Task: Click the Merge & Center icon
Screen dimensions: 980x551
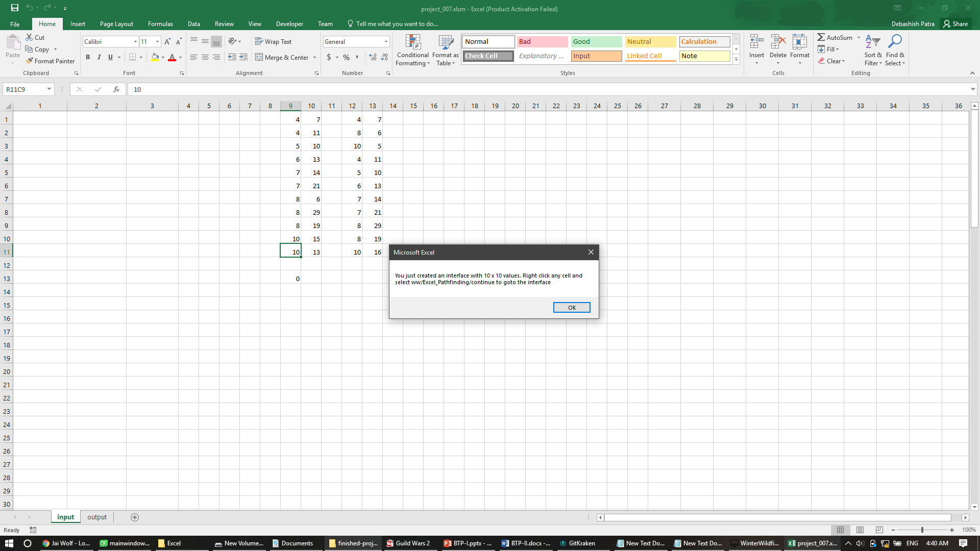Action: coord(259,57)
